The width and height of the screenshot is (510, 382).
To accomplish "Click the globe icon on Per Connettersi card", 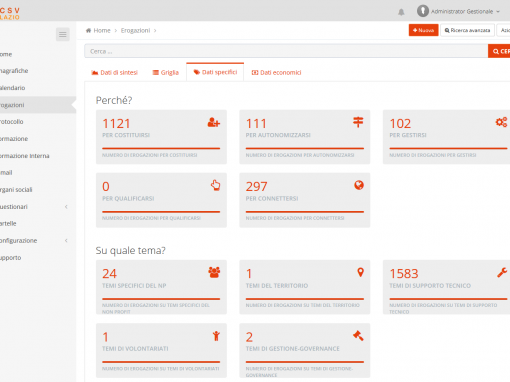I will tap(359, 185).
